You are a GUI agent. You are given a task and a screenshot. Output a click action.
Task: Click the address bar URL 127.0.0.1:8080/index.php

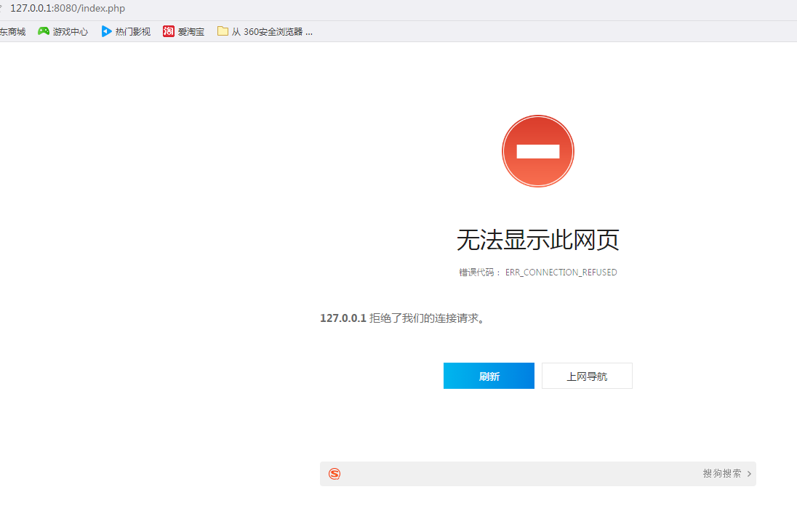(68, 8)
